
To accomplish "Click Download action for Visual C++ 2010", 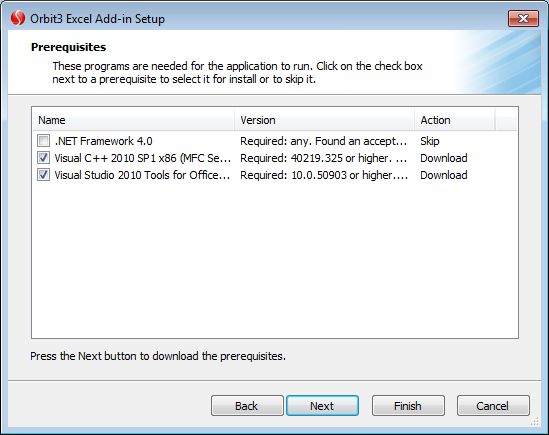I will 444,158.
